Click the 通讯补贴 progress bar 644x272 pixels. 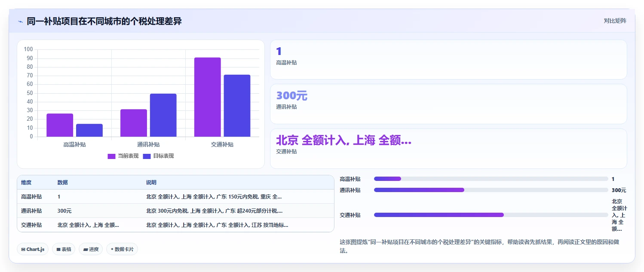pos(491,190)
